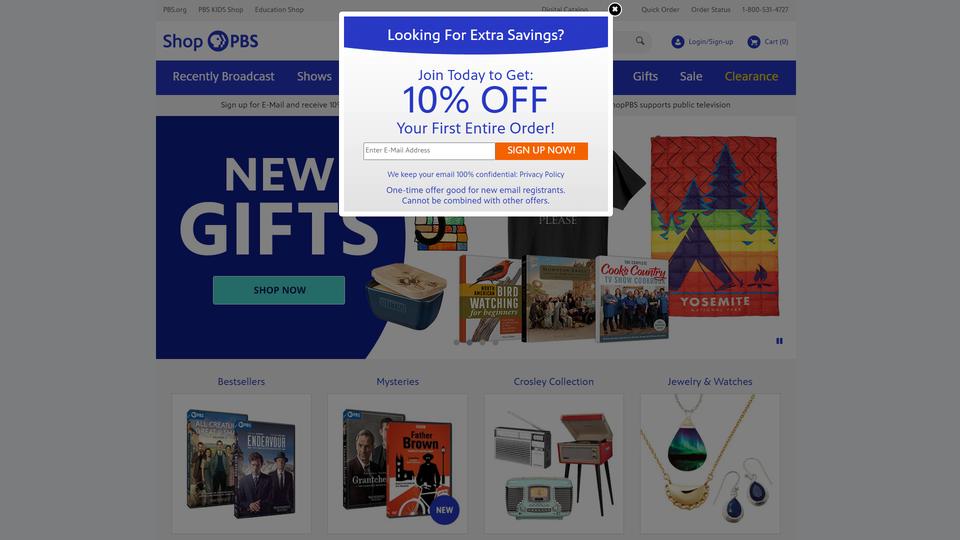The width and height of the screenshot is (960, 540).
Task: Click the Shop Now banner button
Action: tap(279, 290)
